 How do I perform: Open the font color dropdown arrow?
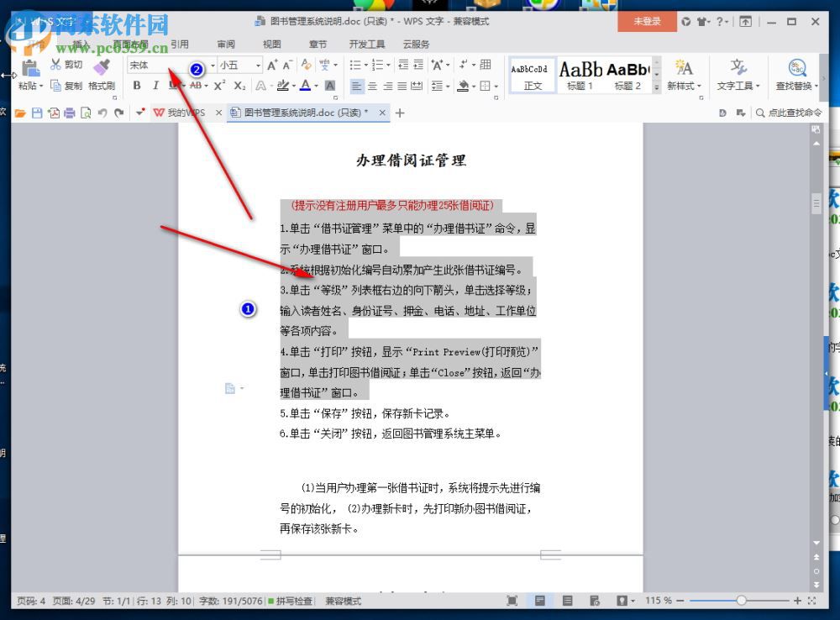314,86
